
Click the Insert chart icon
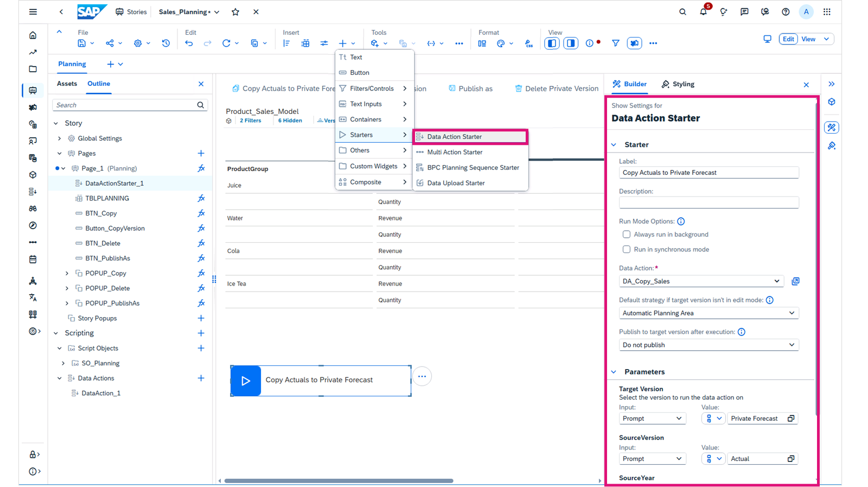pyautogui.click(x=286, y=43)
